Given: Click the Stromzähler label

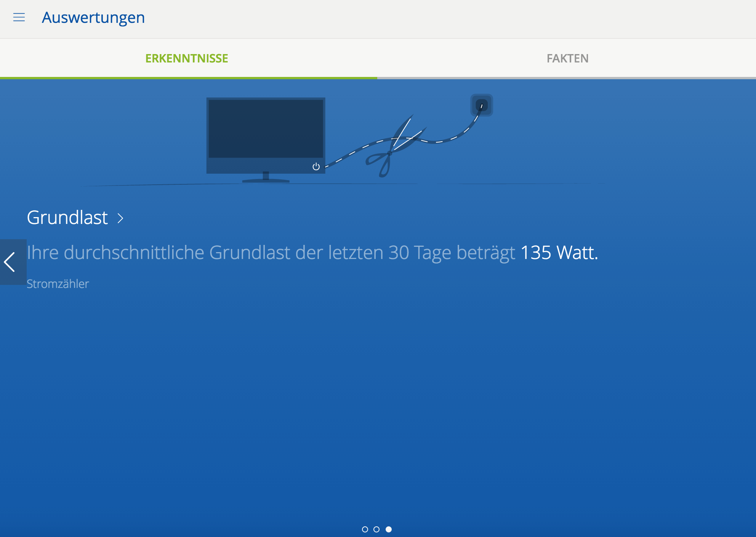Looking at the screenshot, I should [58, 284].
